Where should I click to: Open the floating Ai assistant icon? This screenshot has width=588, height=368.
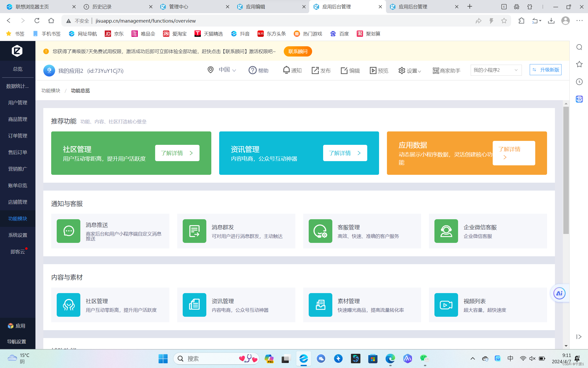[x=559, y=293]
